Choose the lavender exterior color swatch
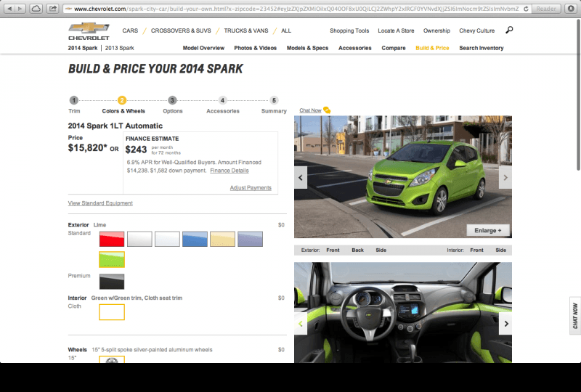Viewport: 581px width, 392px height. 250,239
